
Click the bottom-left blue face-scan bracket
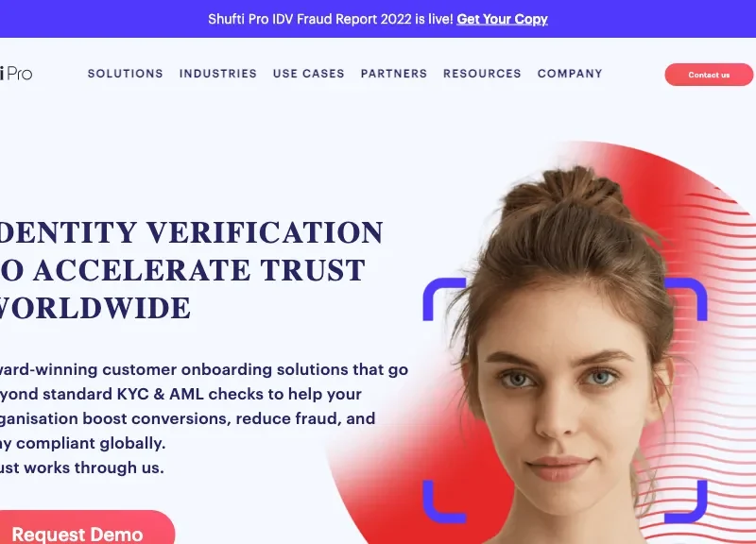click(441, 503)
